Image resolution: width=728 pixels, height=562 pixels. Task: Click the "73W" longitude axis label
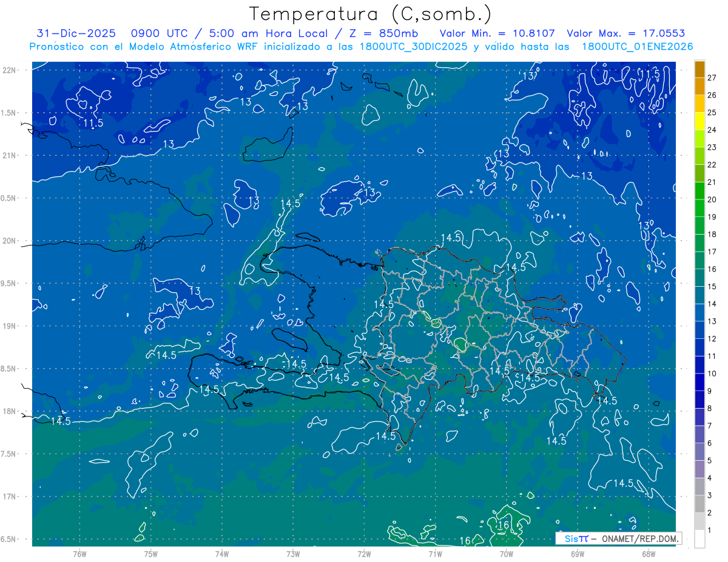point(293,554)
